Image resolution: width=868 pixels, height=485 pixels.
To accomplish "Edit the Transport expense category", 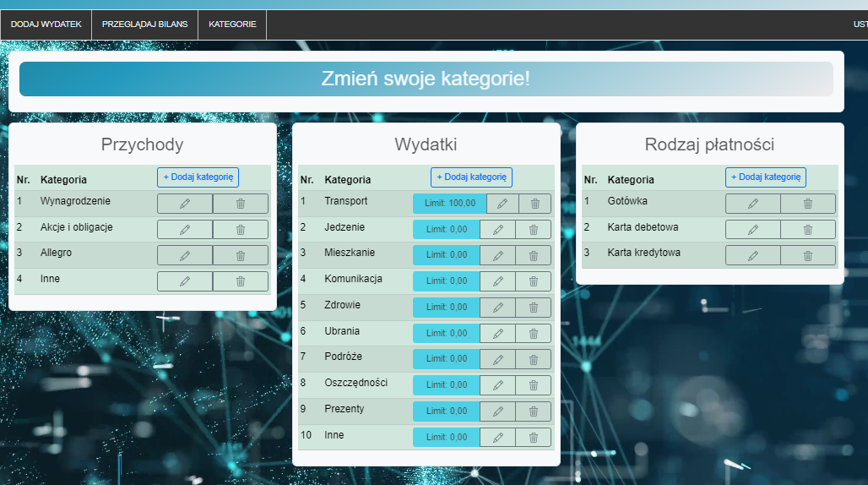I will (x=502, y=204).
